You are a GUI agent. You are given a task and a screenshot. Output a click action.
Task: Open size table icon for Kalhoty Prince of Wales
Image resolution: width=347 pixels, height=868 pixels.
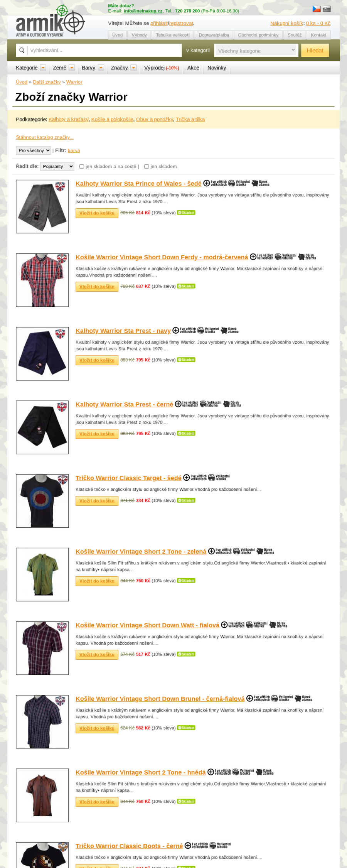[239, 183]
